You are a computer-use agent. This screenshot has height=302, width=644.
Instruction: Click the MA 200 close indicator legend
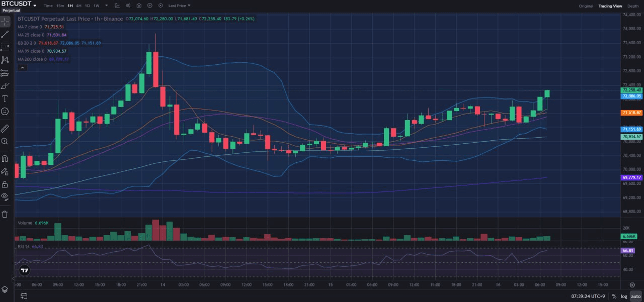(43, 59)
